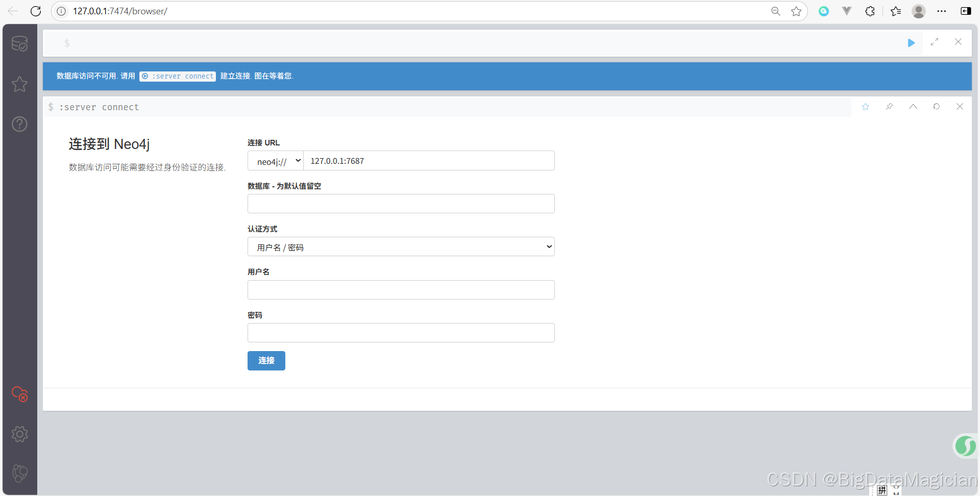Click the blue 连接 connect button
This screenshot has width=980, height=496.
point(266,361)
